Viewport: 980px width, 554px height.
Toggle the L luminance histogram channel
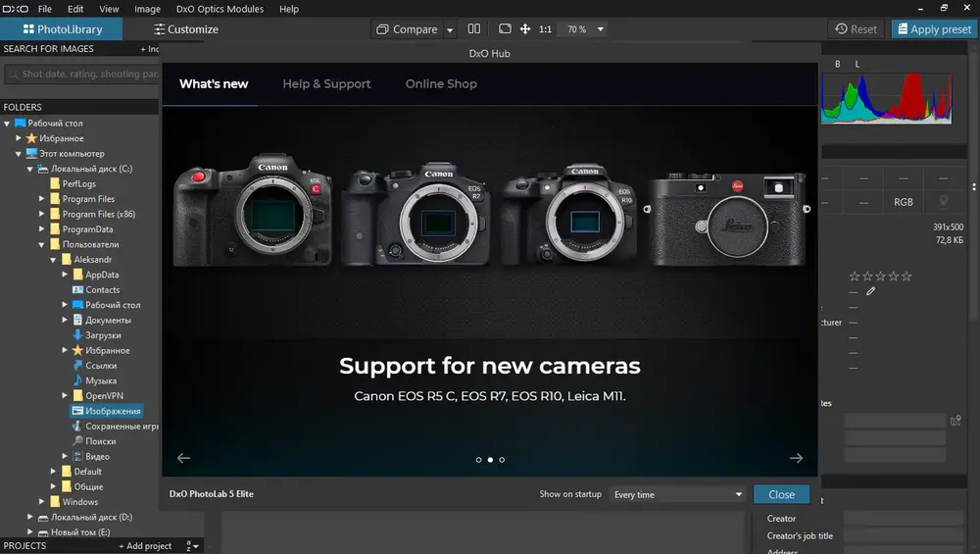pyautogui.click(x=857, y=64)
